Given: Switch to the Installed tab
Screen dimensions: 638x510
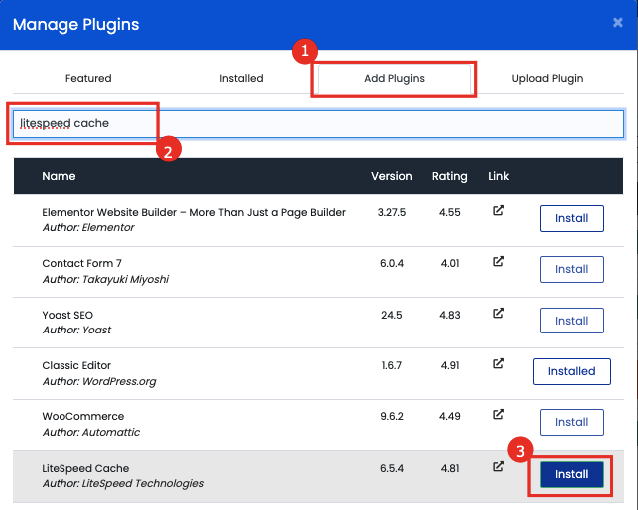Looking at the screenshot, I should point(241,78).
